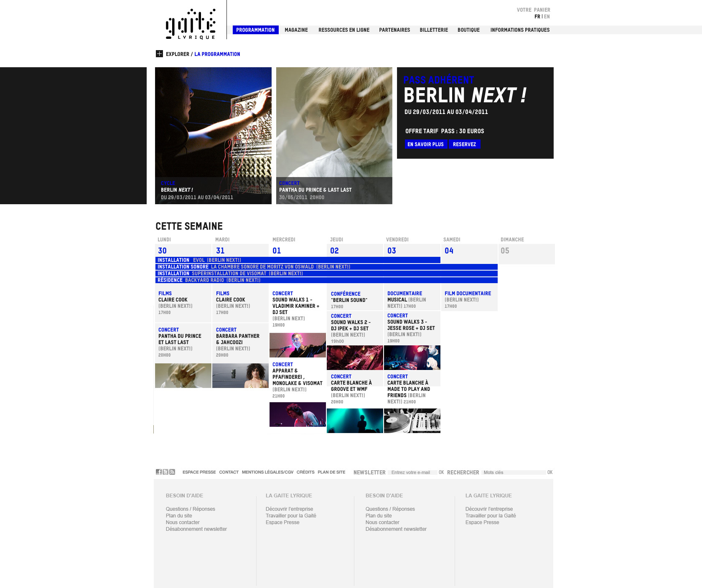Open Votre Panier link
Image resolution: width=702 pixels, height=588 pixels.
pos(533,10)
